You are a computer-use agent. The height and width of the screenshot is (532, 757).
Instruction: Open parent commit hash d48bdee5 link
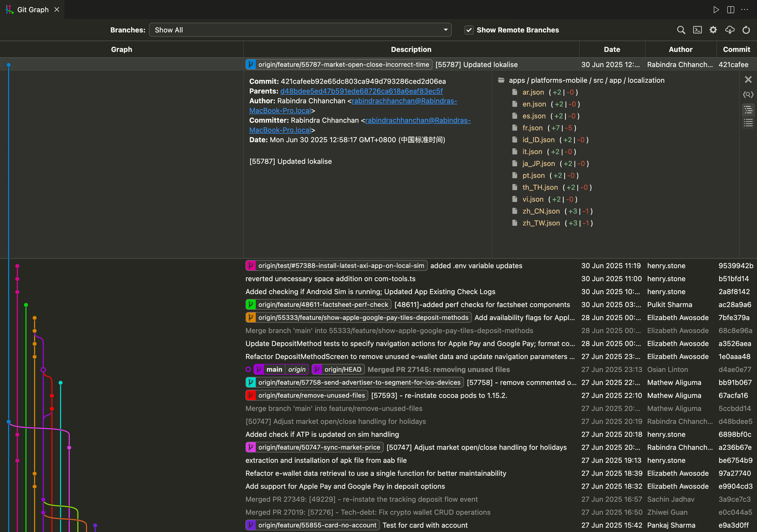point(362,91)
